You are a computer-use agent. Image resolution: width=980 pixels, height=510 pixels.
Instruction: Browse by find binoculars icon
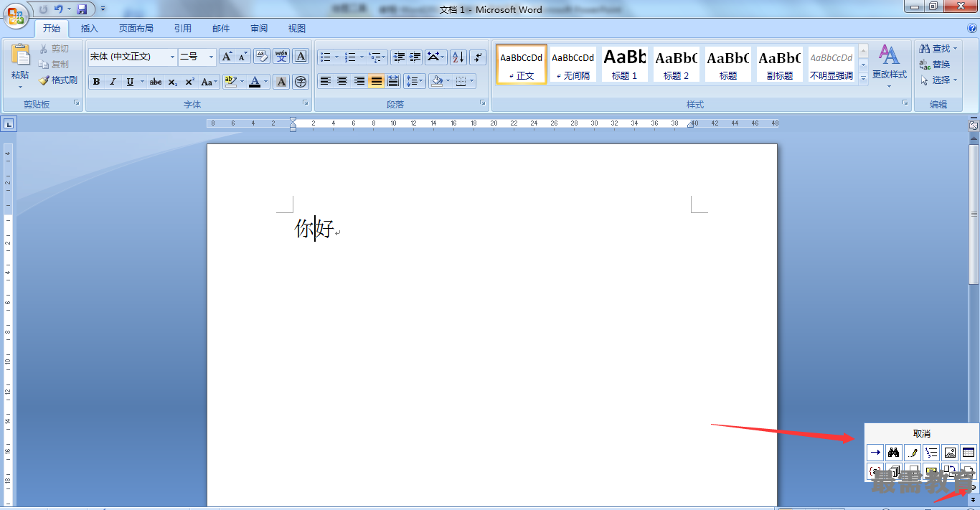coord(893,453)
